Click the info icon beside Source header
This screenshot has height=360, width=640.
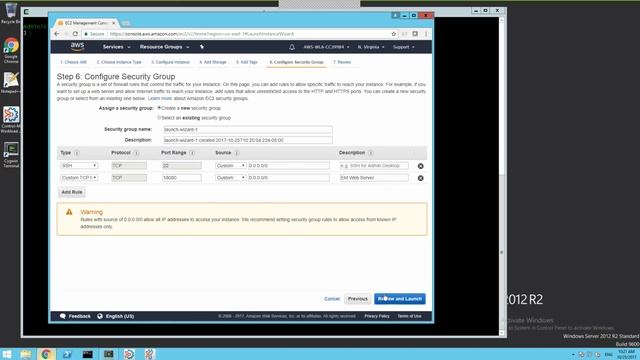237,153
